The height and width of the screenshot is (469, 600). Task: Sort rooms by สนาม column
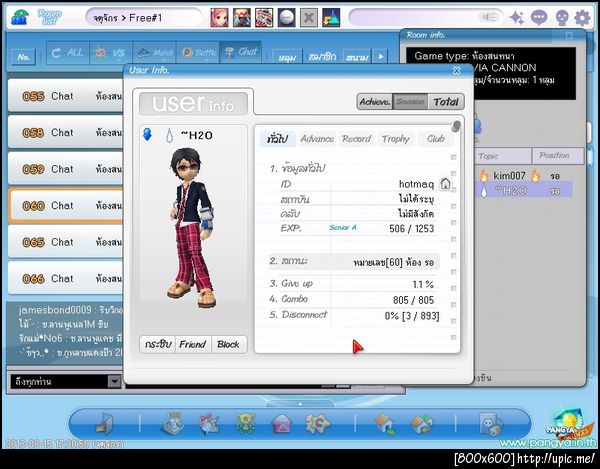coord(357,57)
